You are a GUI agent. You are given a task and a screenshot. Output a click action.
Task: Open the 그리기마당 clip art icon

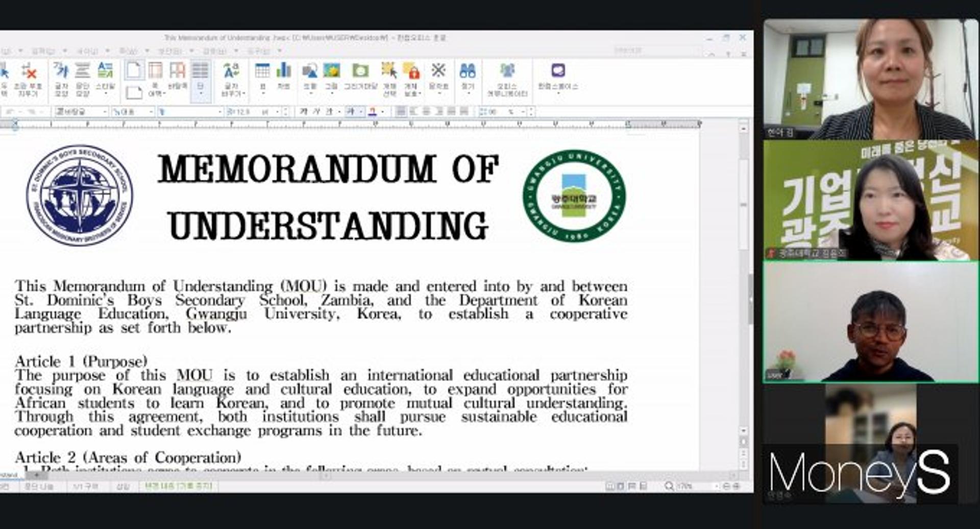360,77
